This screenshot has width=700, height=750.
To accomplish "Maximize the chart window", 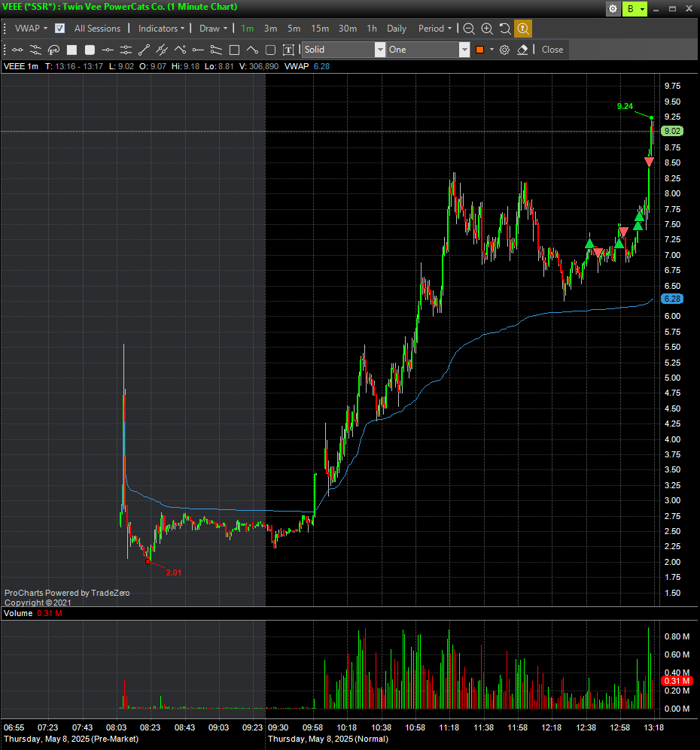I will [x=672, y=9].
